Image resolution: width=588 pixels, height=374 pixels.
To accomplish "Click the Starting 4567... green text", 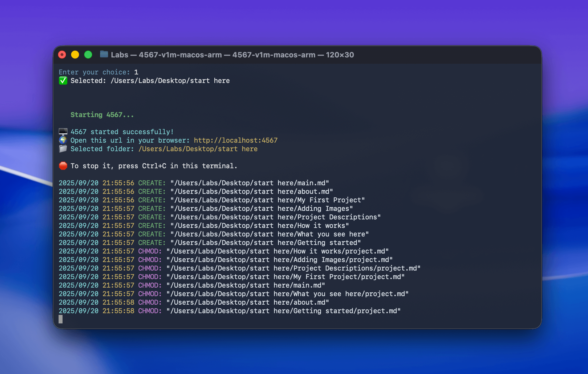I will tap(102, 115).
